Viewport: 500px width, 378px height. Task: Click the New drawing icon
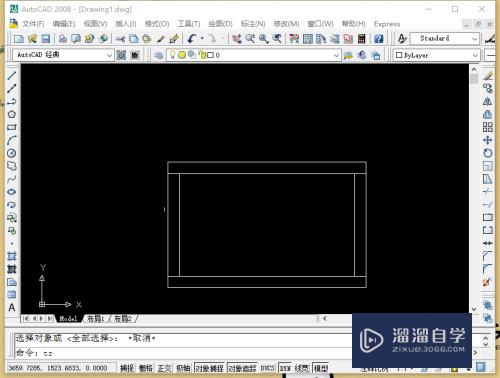pyautogui.click(x=19, y=39)
